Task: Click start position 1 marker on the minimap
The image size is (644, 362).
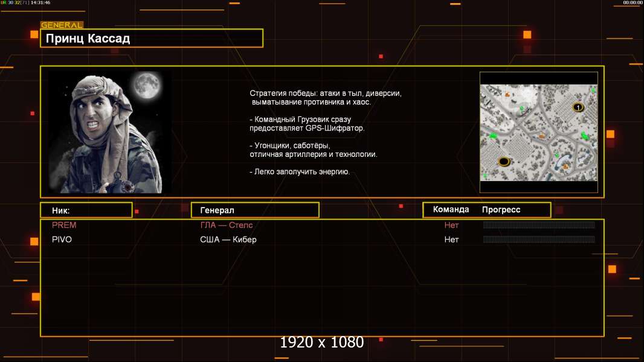Action: pyautogui.click(x=578, y=107)
